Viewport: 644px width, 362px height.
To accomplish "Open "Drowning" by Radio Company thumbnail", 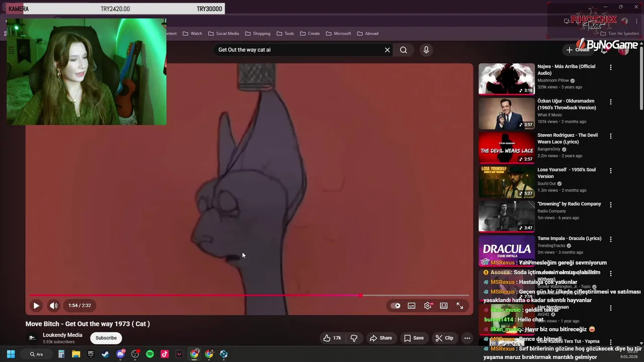I will click(506, 216).
